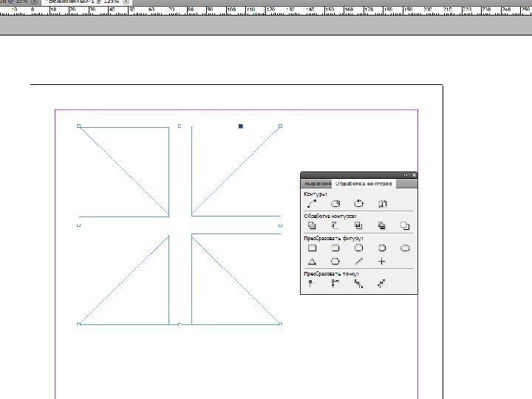This screenshot has width=532, height=399.
Task: Click the bottom-right selection handle
Action: point(280,324)
